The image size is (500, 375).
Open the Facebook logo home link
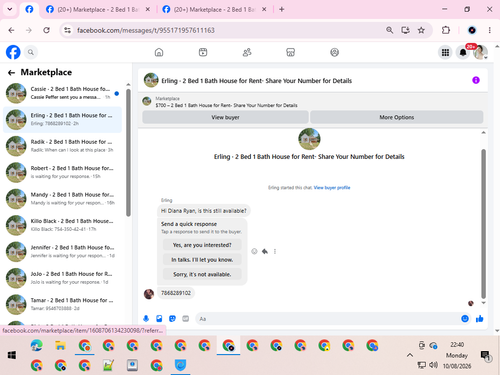point(13,52)
